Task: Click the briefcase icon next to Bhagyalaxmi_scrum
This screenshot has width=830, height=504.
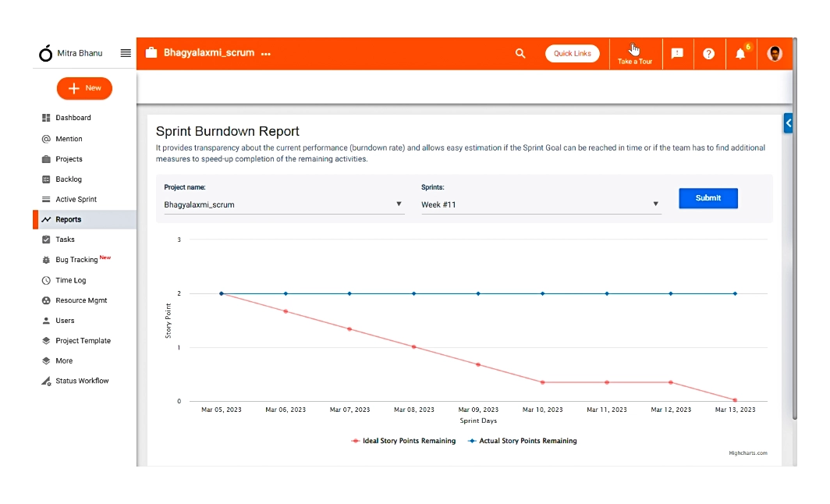Action: click(151, 53)
